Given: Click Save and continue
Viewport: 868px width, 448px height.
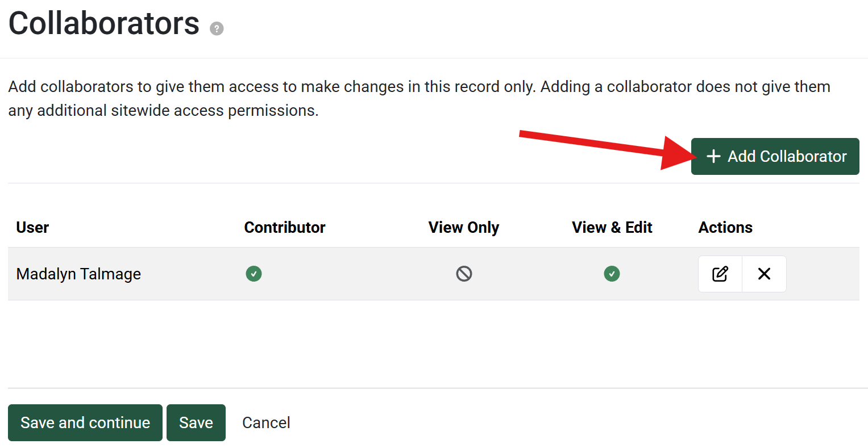Looking at the screenshot, I should 85,422.
